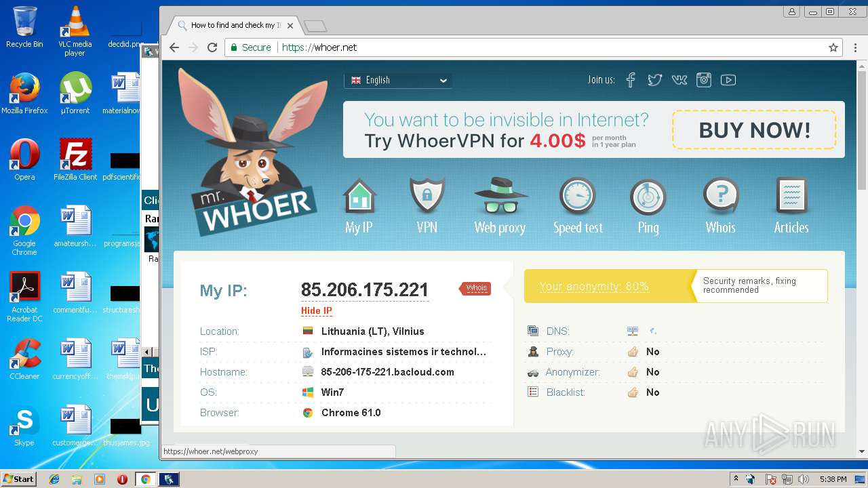The width and height of the screenshot is (868, 488).
Task: Open the Articles notepad icon
Action: 791,197
